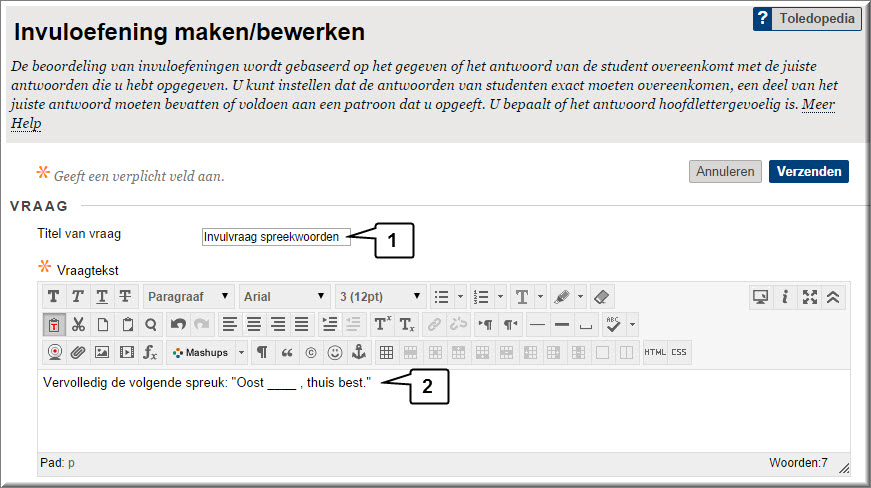
Task: Open the CSS editing button
Action: click(679, 352)
